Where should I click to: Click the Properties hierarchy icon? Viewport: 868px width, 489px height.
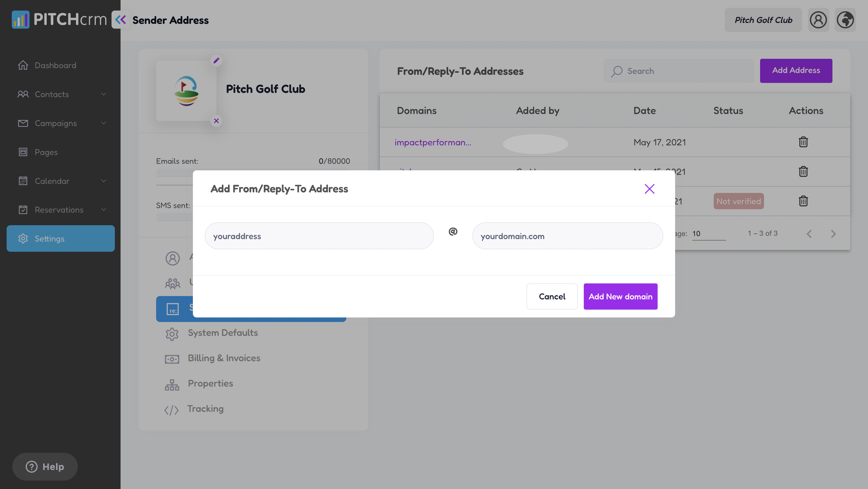172,384
